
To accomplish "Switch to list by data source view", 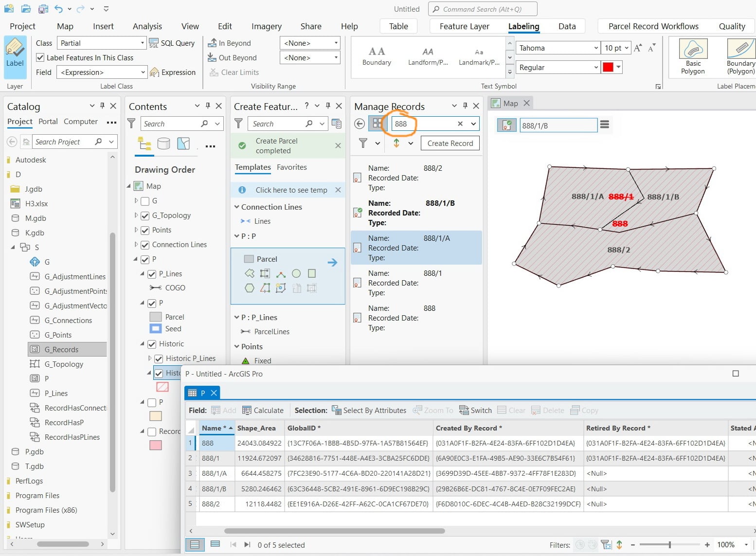I will point(164,143).
